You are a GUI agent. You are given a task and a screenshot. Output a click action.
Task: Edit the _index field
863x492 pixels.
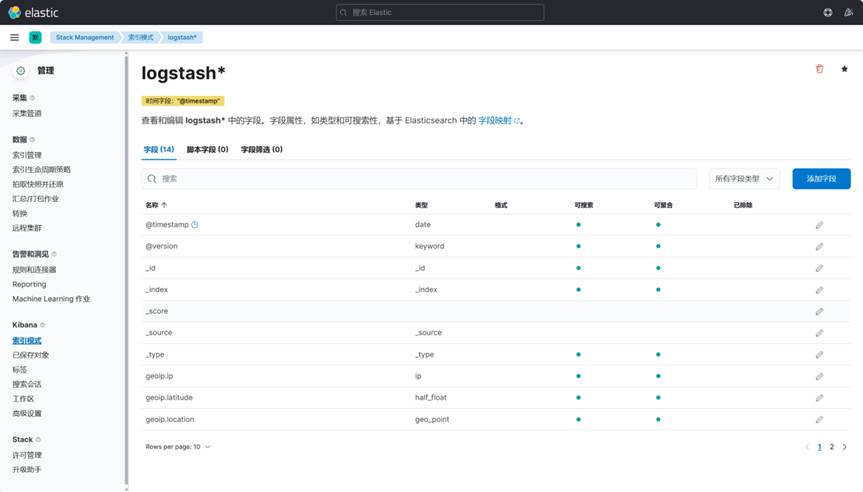coord(820,290)
